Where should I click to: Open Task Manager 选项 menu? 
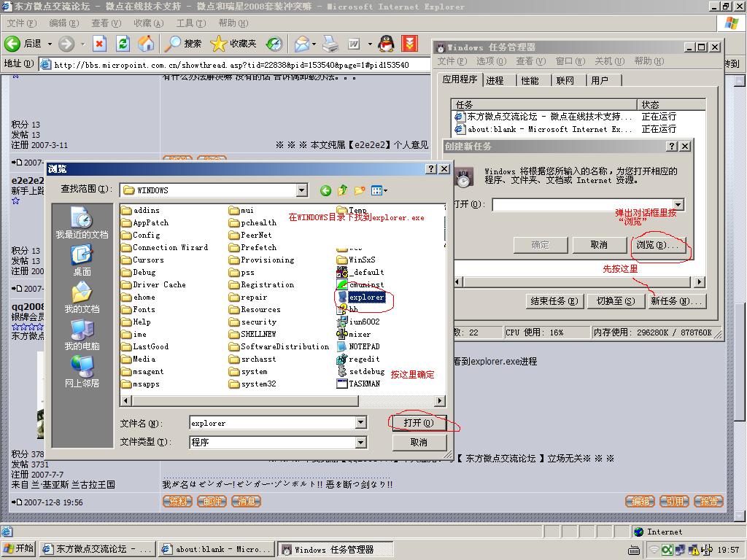491,61
